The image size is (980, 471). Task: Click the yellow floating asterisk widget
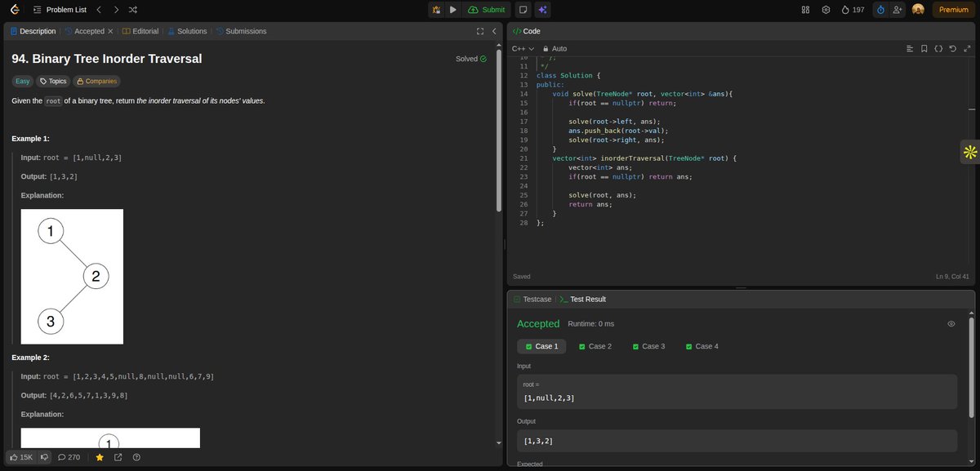[969, 152]
